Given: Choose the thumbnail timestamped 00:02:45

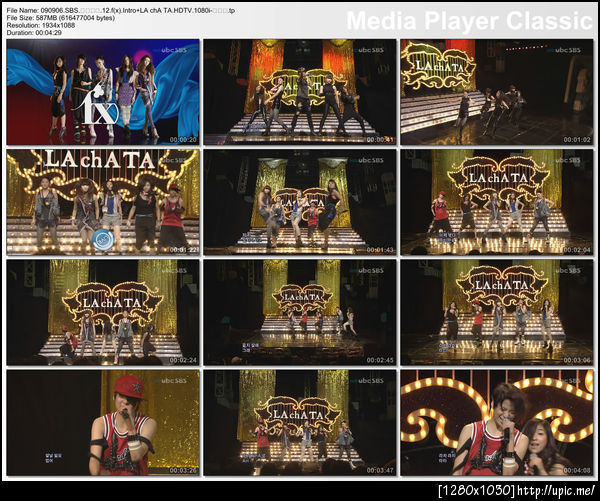Looking at the screenshot, I should coord(300,312).
